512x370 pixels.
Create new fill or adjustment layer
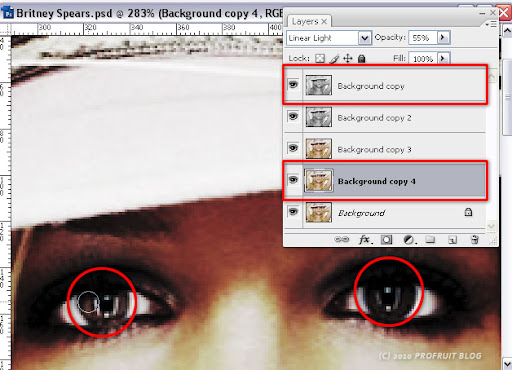409,240
